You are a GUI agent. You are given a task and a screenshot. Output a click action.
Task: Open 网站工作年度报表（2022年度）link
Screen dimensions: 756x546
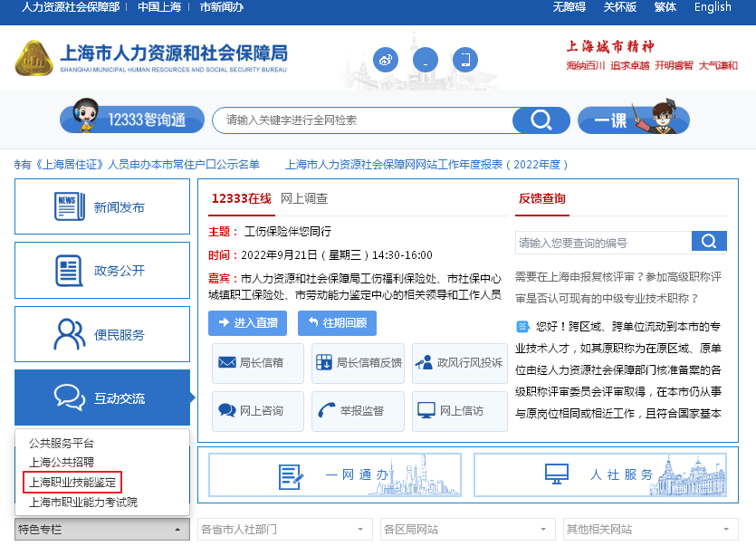(426, 165)
